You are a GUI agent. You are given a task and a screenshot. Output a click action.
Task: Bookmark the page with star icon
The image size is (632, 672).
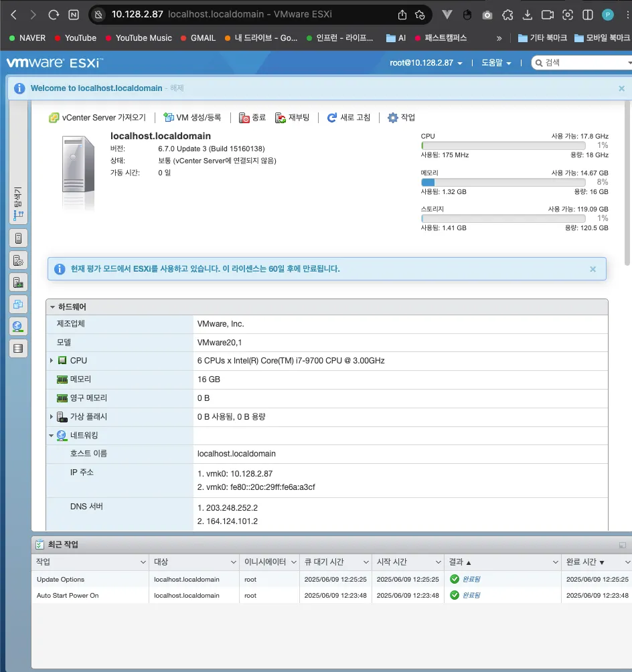click(x=420, y=15)
